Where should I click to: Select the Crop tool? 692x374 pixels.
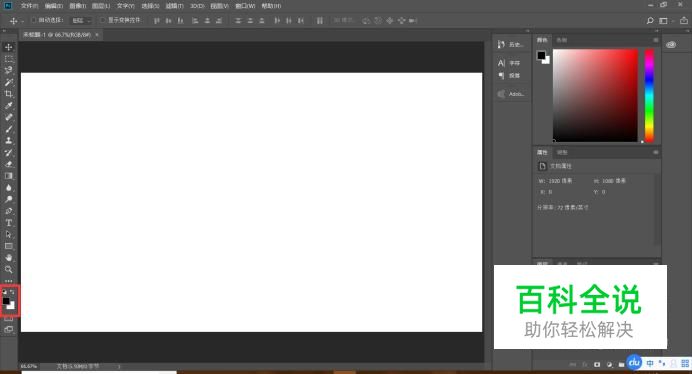coord(8,94)
